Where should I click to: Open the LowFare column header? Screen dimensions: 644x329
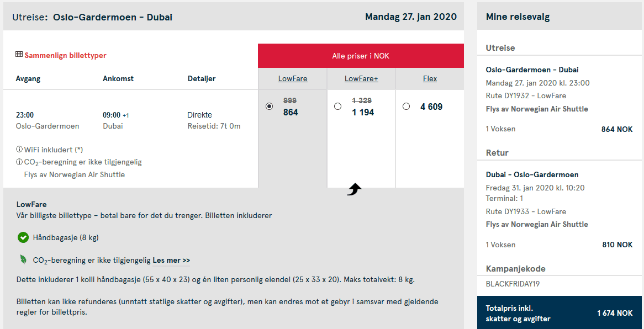293,78
